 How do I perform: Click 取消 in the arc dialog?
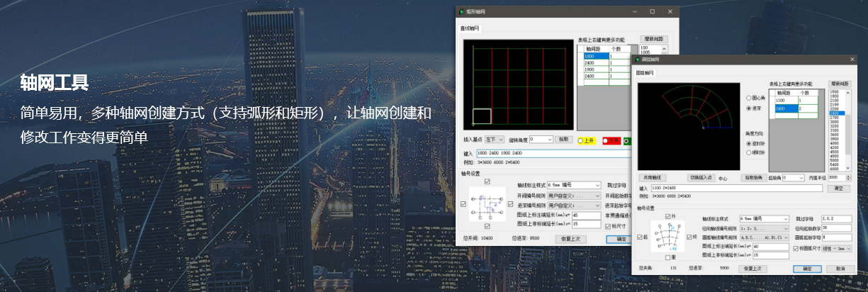coord(840,269)
